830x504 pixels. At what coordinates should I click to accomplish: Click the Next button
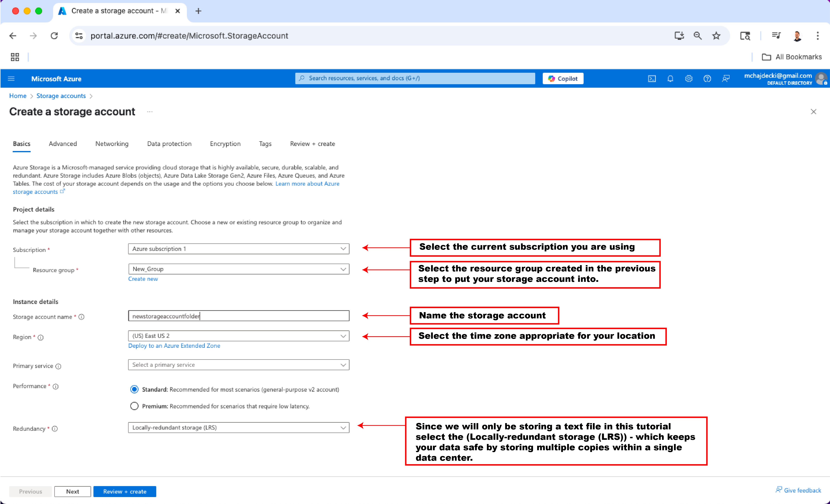click(x=72, y=491)
